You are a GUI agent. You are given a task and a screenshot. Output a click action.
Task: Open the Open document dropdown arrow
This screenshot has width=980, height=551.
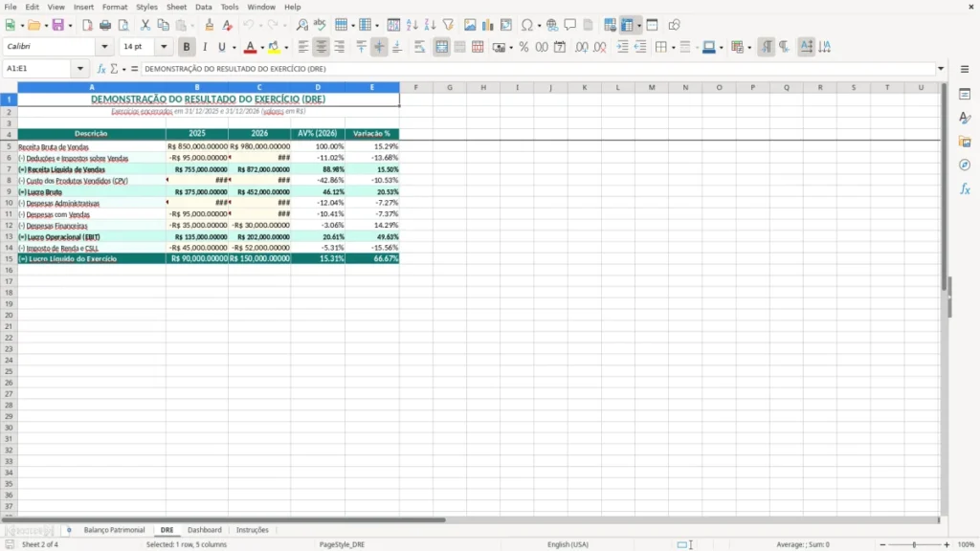click(x=46, y=26)
